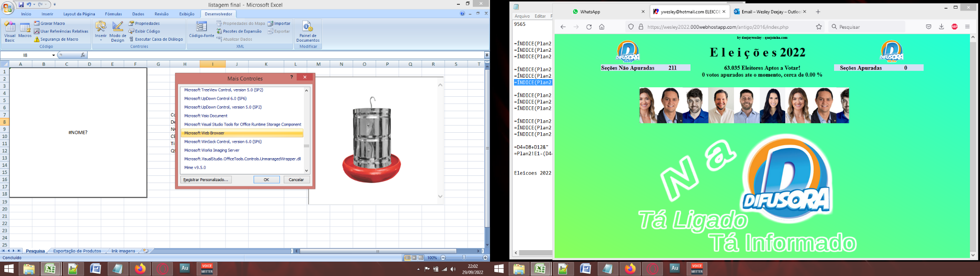Open the Undo history dropdown arrow
The width and height of the screenshot is (980, 276).
click(x=34, y=4)
